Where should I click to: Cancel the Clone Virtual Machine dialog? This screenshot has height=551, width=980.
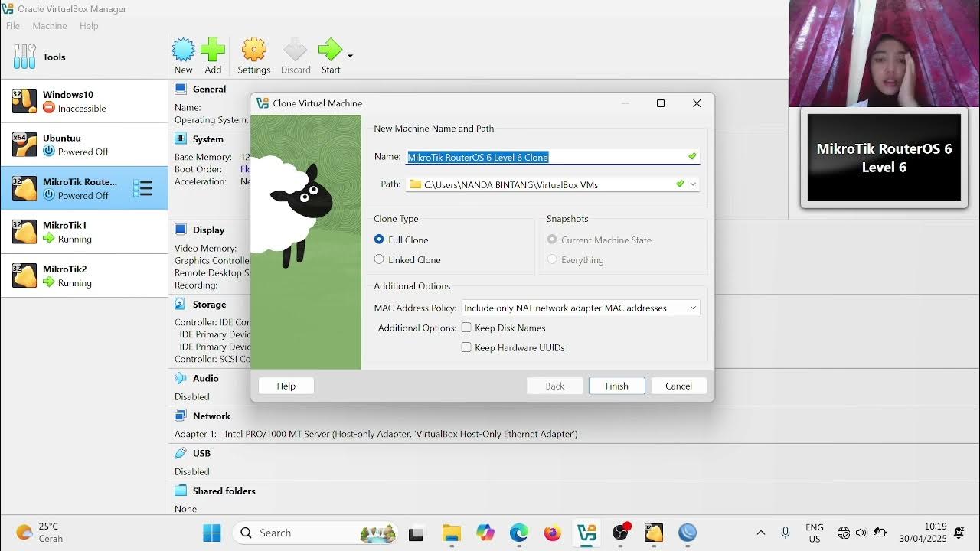(678, 386)
